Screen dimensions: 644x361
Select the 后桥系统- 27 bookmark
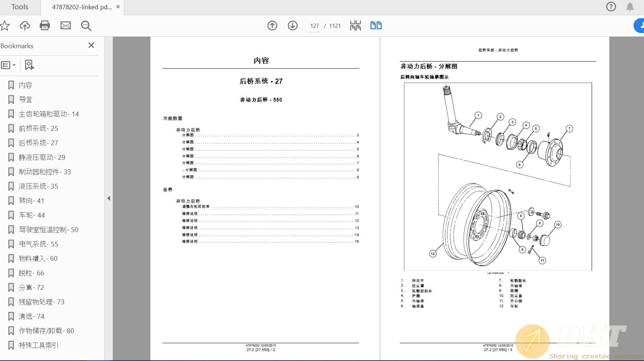(38, 143)
